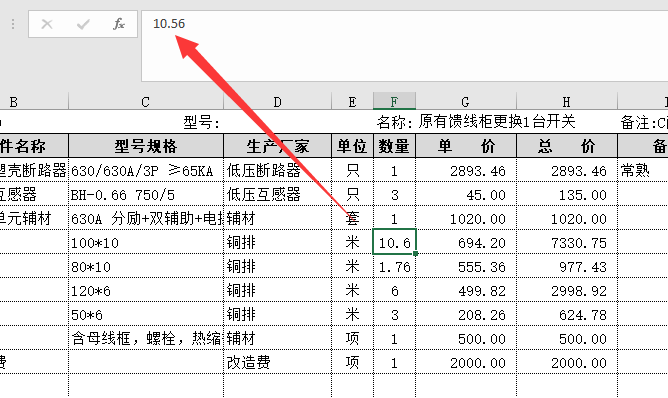Select unit price cell 208.26

(466, 314)
